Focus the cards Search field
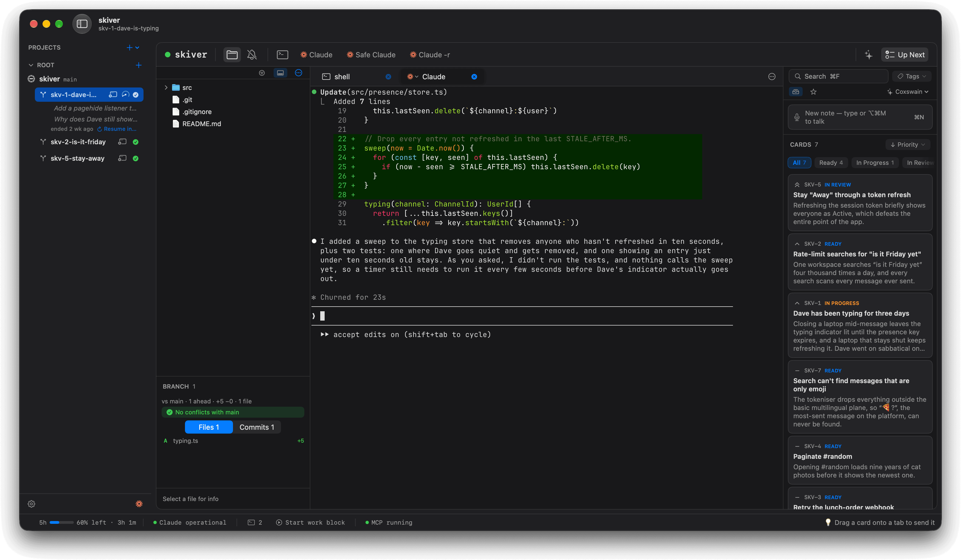 click(838, 76)
